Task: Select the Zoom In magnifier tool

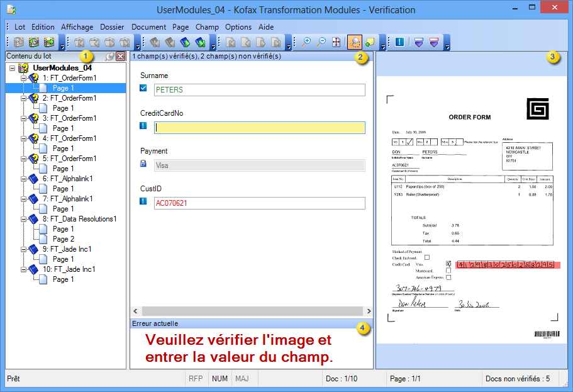Action: 306,42
